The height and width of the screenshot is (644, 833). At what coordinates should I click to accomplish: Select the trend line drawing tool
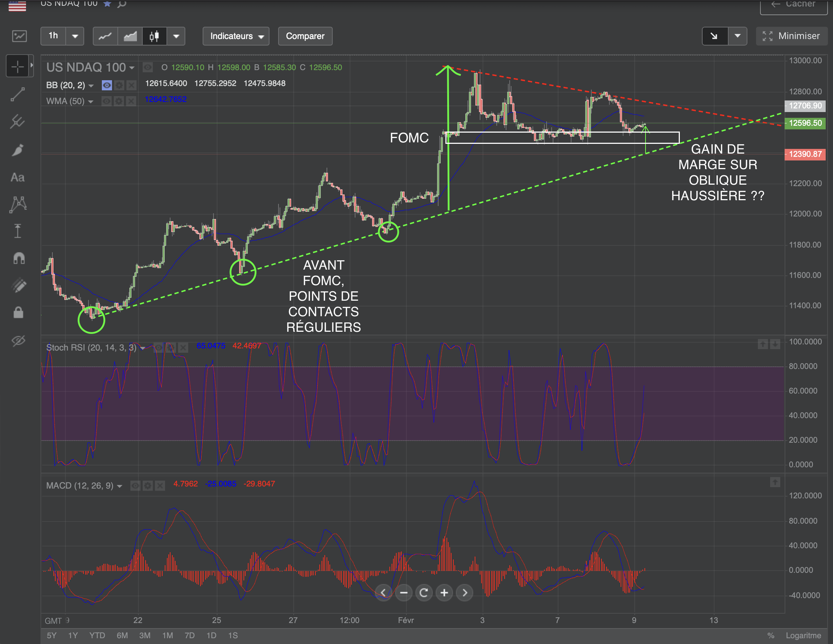[18, 94]
